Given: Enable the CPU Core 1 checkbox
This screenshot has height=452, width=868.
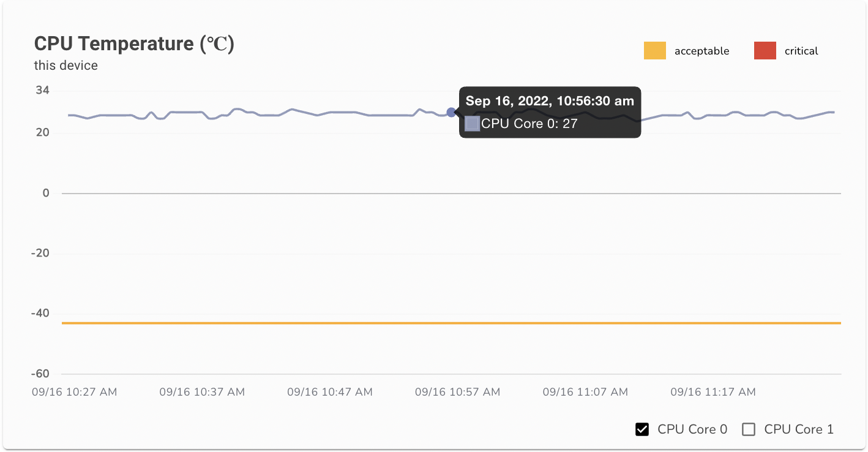Looking at the screenshot, I should coord(749,429).
